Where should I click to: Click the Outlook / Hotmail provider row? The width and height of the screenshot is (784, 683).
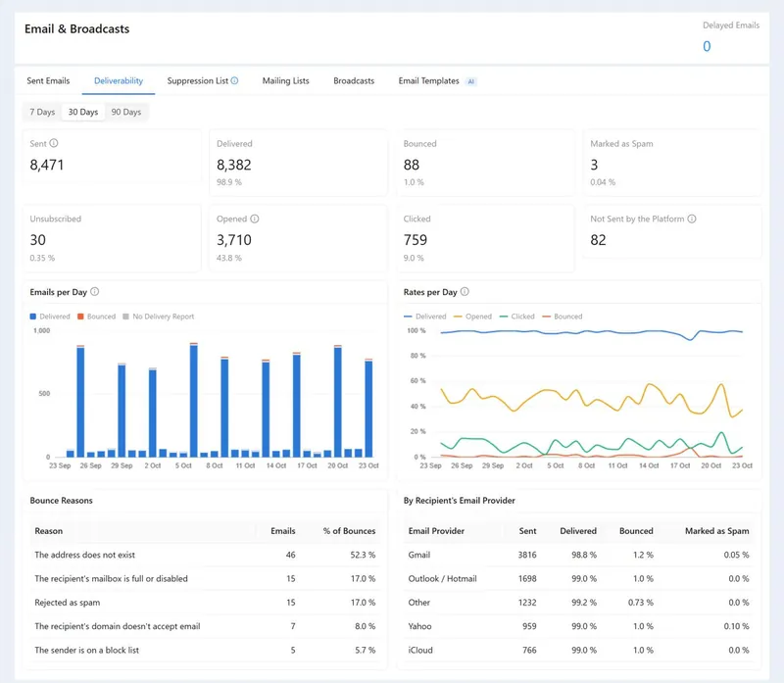coord(579,578)
